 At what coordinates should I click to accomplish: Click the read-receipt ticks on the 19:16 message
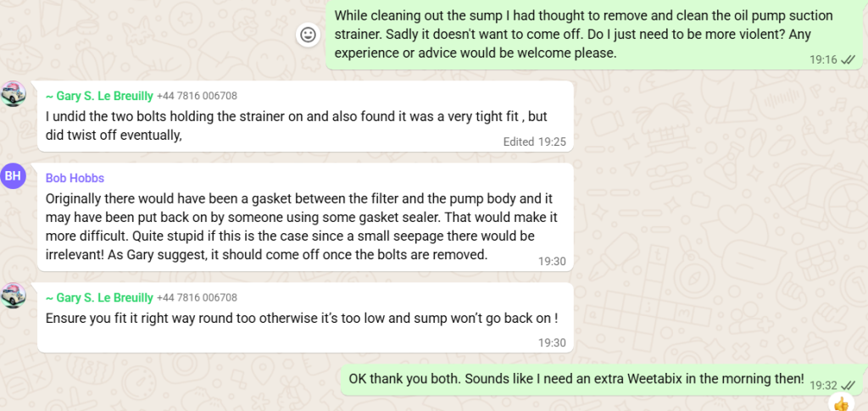click(849, 59)
